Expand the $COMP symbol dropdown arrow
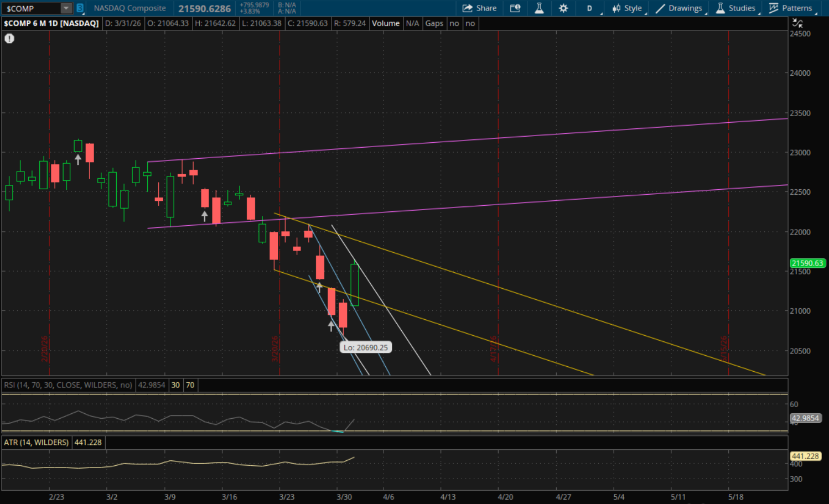Image resolution: width=829 pixels, height=504 pixels. click(66, 8)
